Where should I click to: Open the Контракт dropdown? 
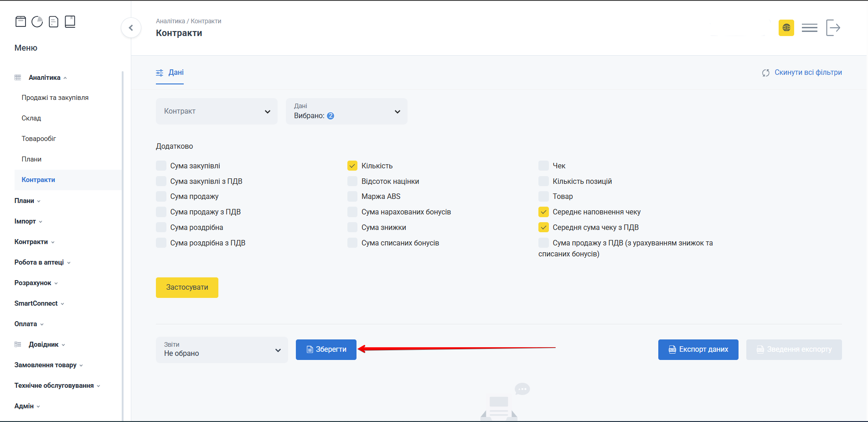[x=217, y=111]
